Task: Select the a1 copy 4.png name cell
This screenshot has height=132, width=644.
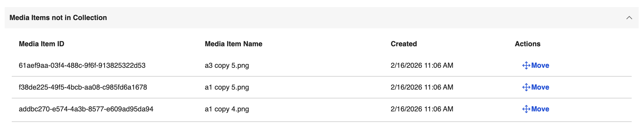Action: (x=227, y=109)
